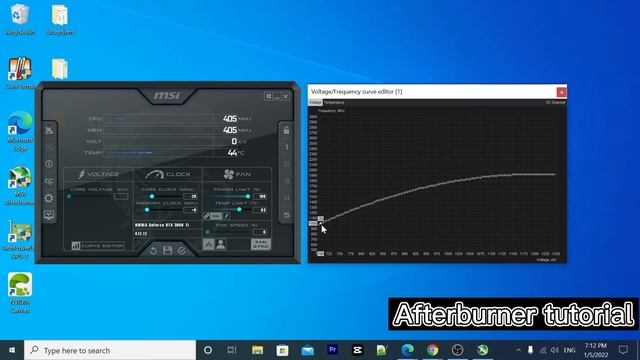Open the Windows Start menu
This screenshot has width=640, height=360.
pos(12,350)
